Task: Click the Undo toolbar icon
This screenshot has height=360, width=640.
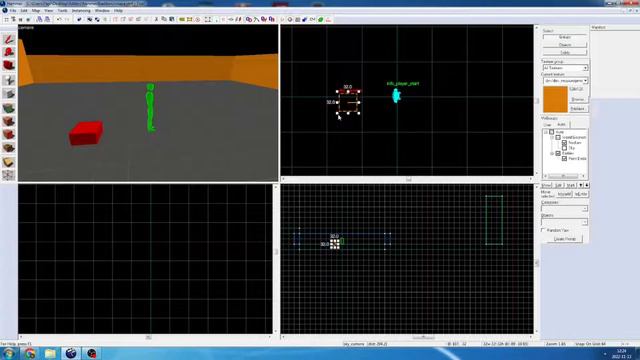Action: (x=59, y=19)
